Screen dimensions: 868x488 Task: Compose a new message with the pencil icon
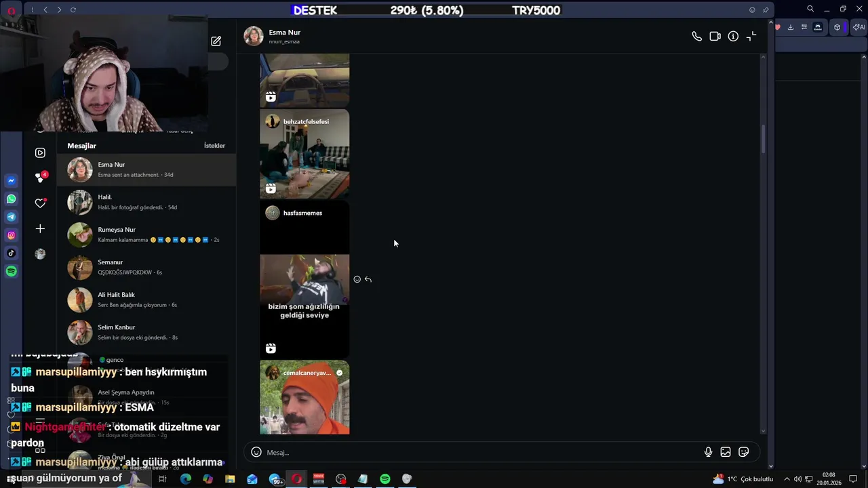[x=216, y=41]
